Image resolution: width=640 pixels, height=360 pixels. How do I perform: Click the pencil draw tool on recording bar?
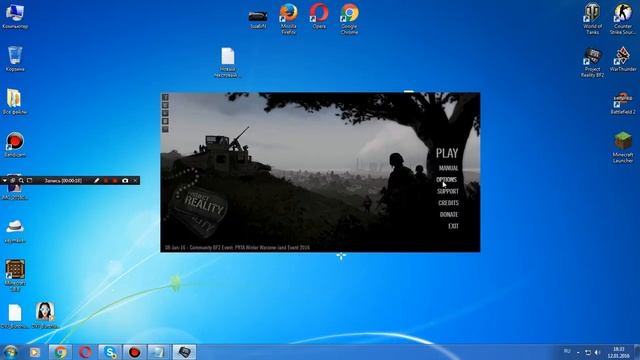[97, 180]
